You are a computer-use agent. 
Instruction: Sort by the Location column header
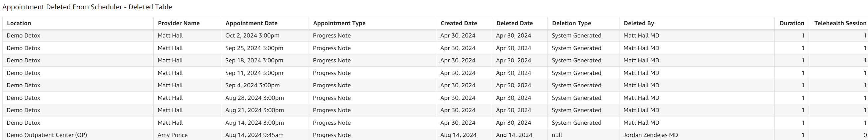click(19, 23)
